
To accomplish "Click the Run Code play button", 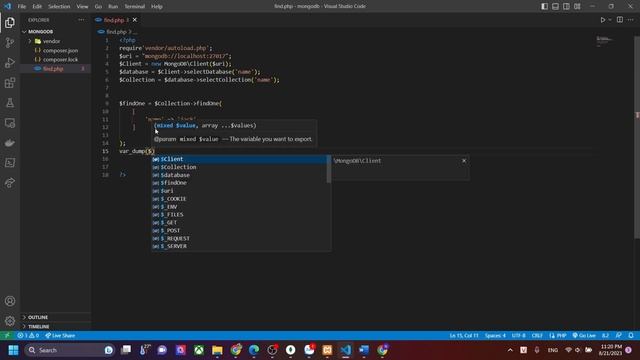I will point(602,20).
